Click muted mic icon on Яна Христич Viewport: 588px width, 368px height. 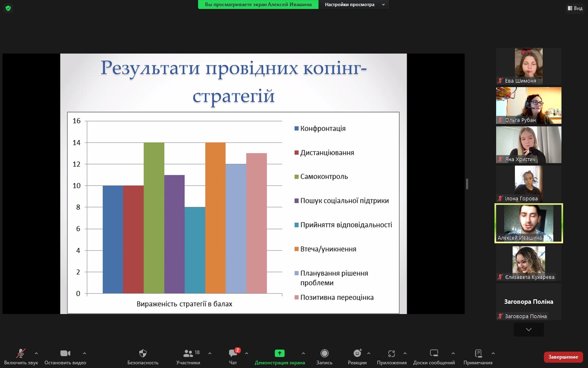tap(500, 159)
